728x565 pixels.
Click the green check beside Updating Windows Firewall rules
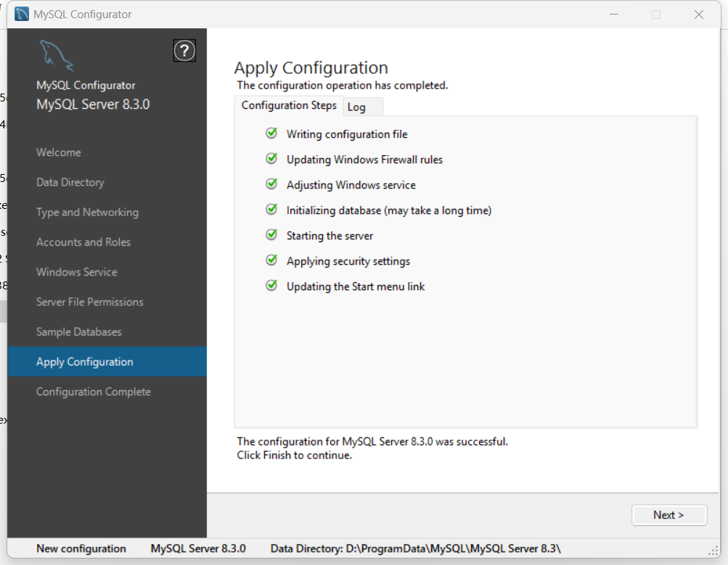[271, 159]
